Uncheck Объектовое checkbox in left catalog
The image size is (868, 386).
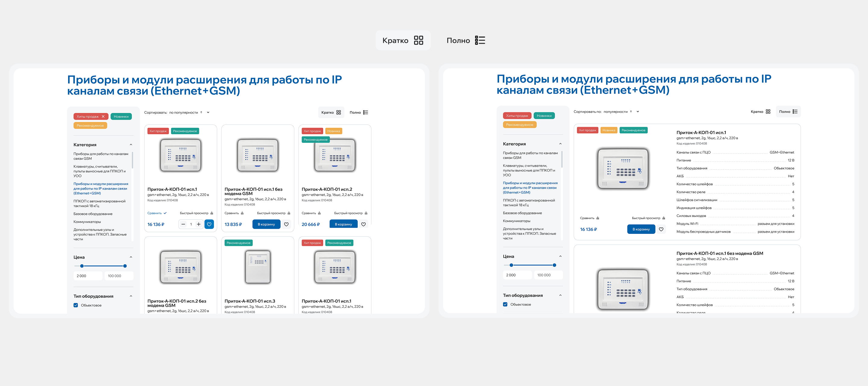point(76,306)
